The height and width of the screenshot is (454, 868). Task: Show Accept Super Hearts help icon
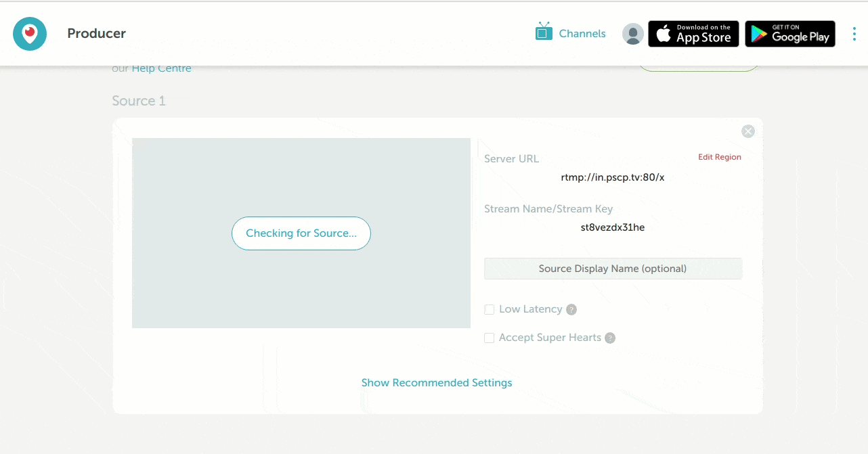[x=610, y=338]
